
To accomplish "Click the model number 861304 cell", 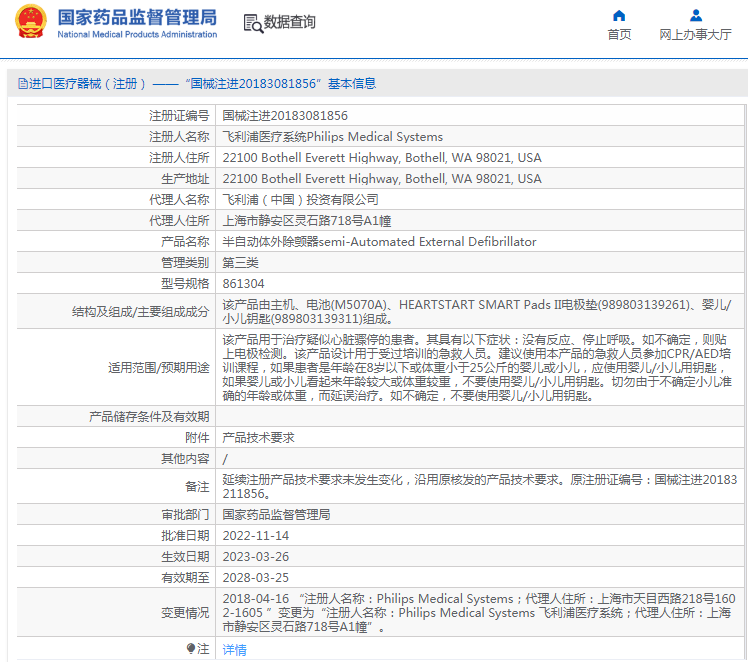I will click(x=243, y=284).
